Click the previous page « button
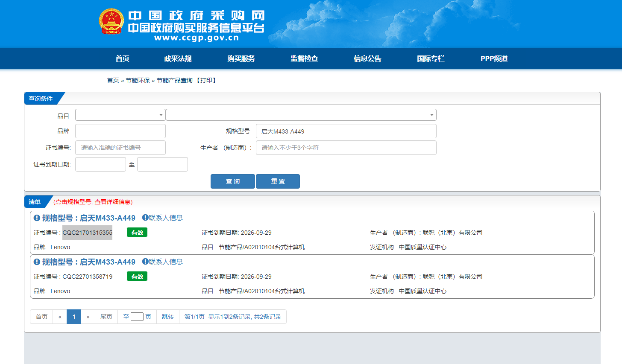Viewport: 622px width, 364px height. coord(60,317)
